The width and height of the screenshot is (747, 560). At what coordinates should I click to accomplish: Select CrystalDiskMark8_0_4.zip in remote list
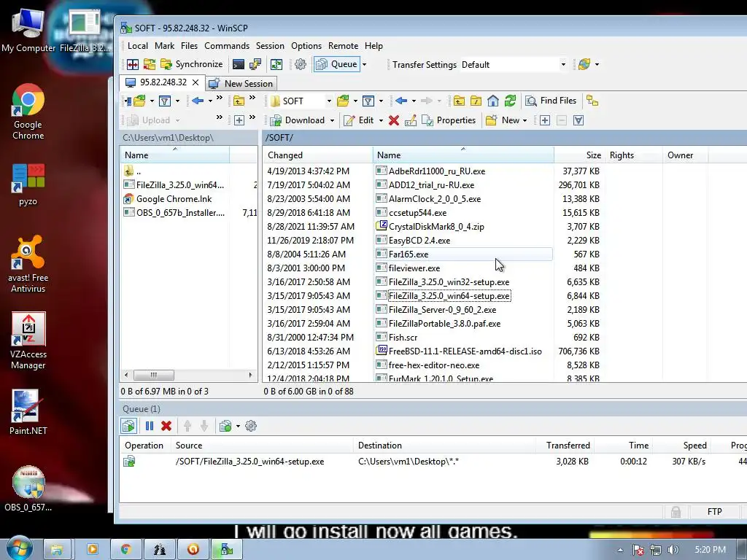[436, 227]
